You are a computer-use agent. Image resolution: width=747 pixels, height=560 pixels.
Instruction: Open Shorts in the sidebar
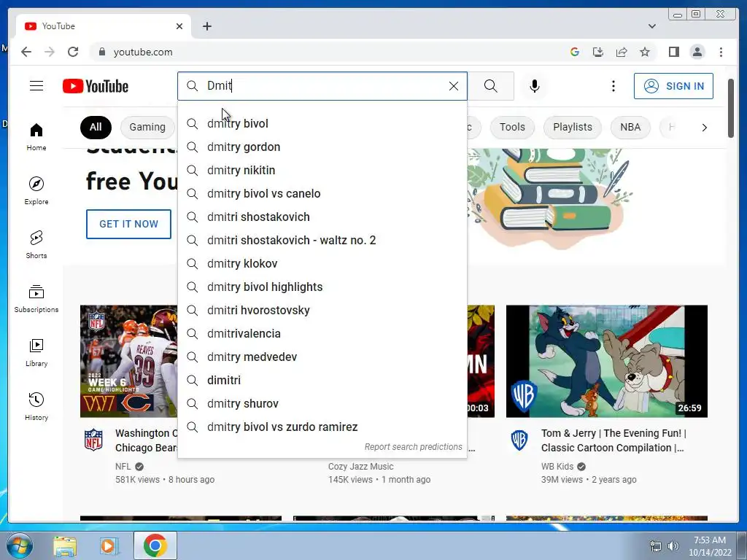(36, 244)
